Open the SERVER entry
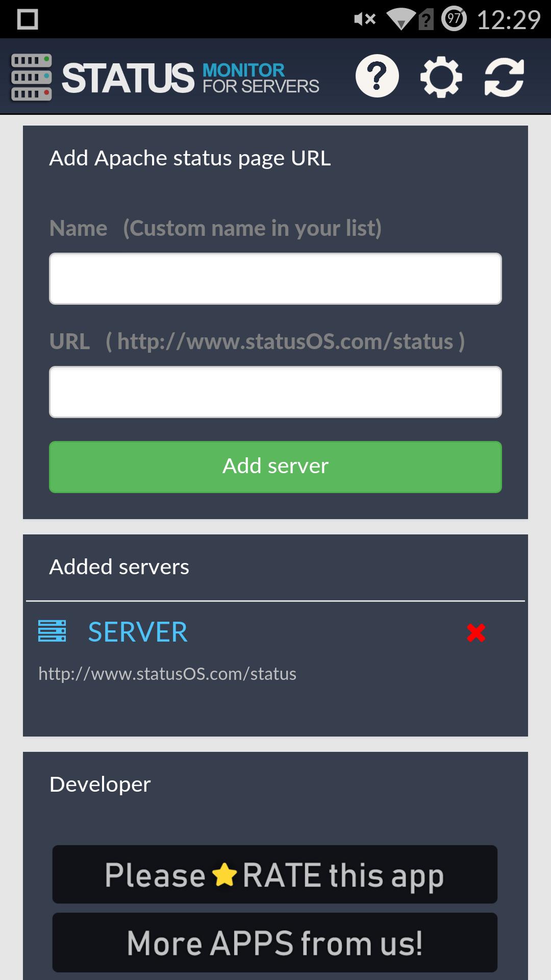This screenshot has height=980, width=551. pos(138,632)
